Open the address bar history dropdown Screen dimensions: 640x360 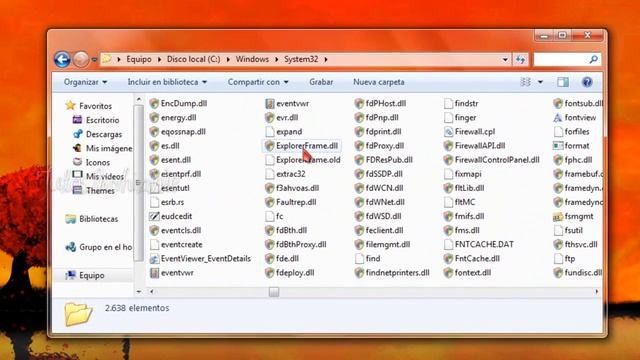pyautogui.click(x=505, y=60)
